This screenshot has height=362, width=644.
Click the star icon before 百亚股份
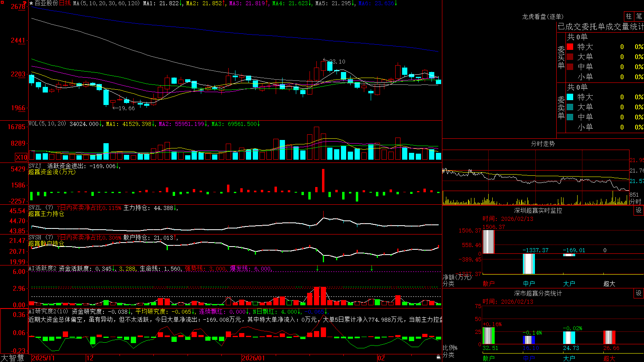[31, 3]
